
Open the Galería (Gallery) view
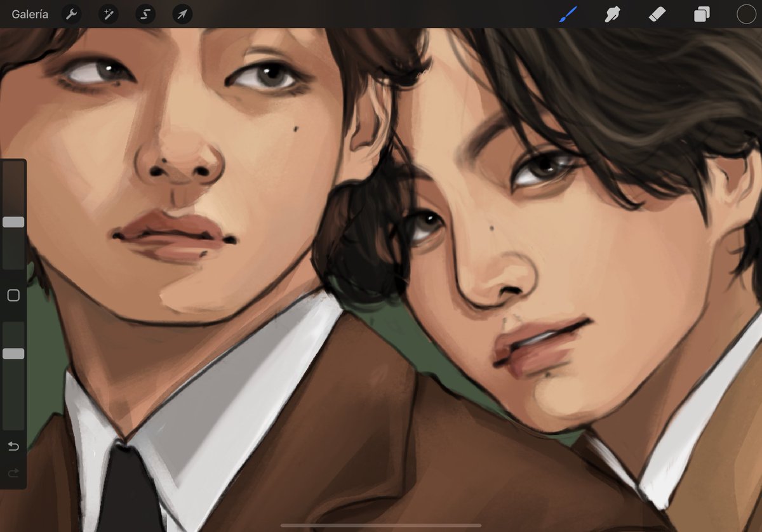pos(30,15)
